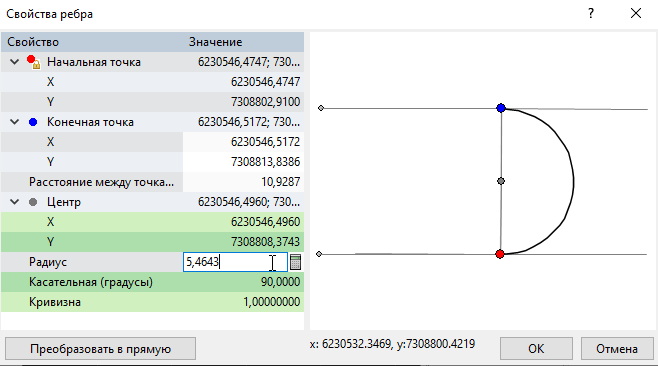Screen dimensions: 658x366
Task: Open the calculator next to the Радиус field
Action: (x=295, y=262)
